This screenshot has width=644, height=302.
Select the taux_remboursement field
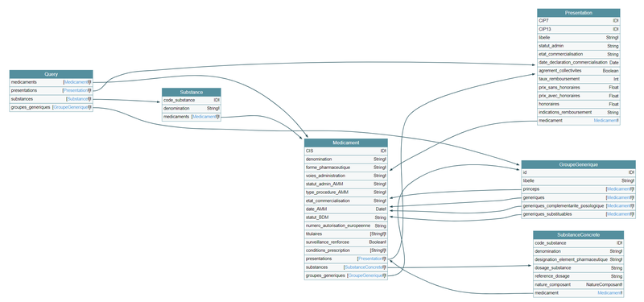(x=578, y=79)
